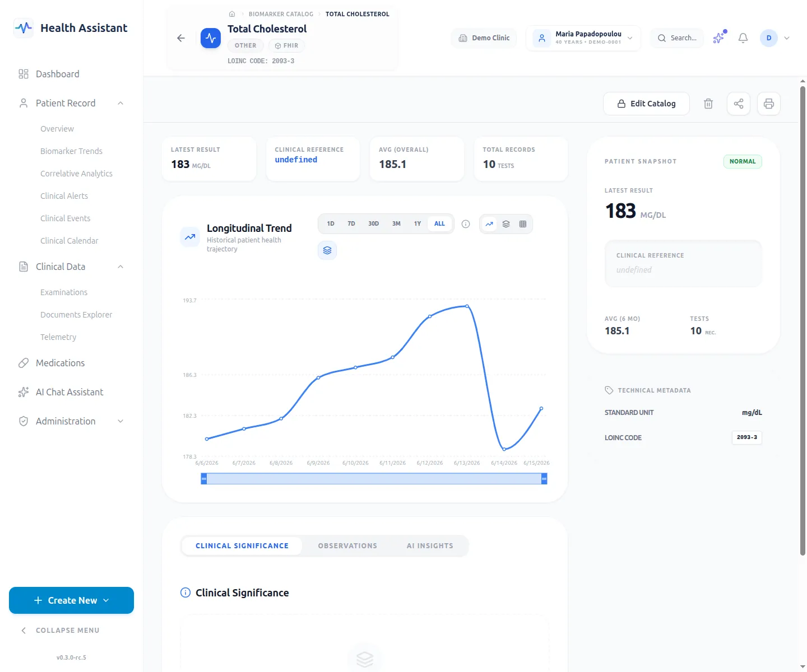Viewport: 807px width, 672px height.
Task: Delete catalog entry with trash icon
Action: tap(708, 104)
